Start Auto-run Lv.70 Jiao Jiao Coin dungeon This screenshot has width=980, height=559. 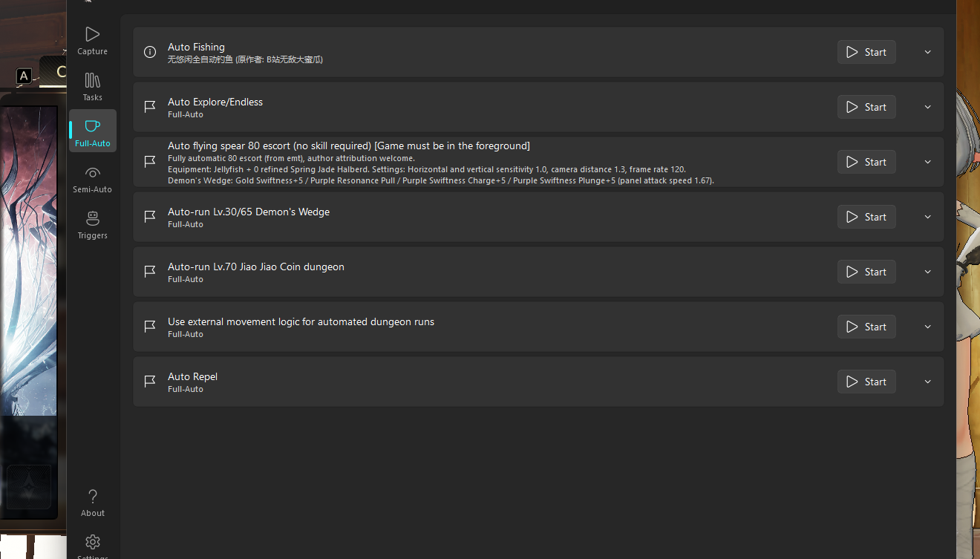pyautogui.click(x=866, y=272)
